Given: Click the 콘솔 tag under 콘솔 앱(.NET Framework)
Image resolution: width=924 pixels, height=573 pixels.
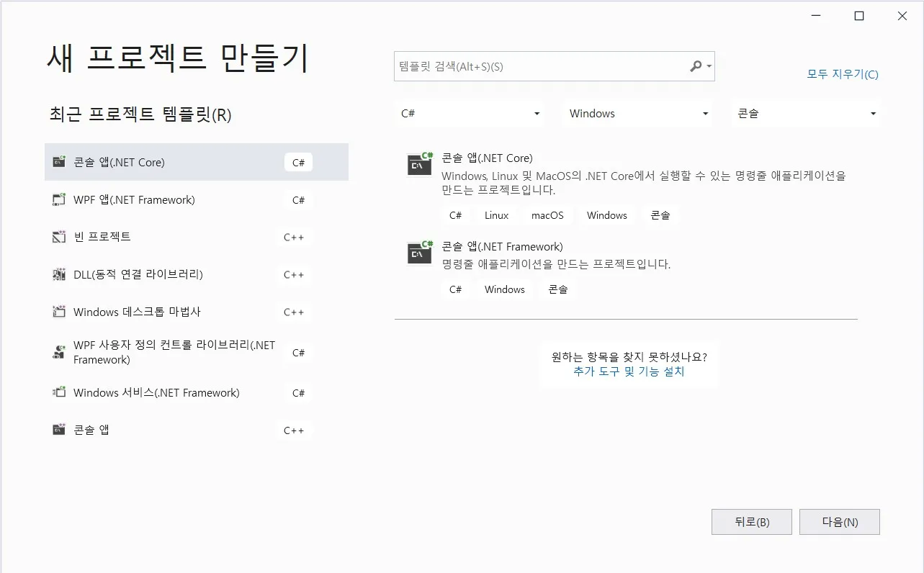Looking at the screenshot, I should click(x=558, y=289).
